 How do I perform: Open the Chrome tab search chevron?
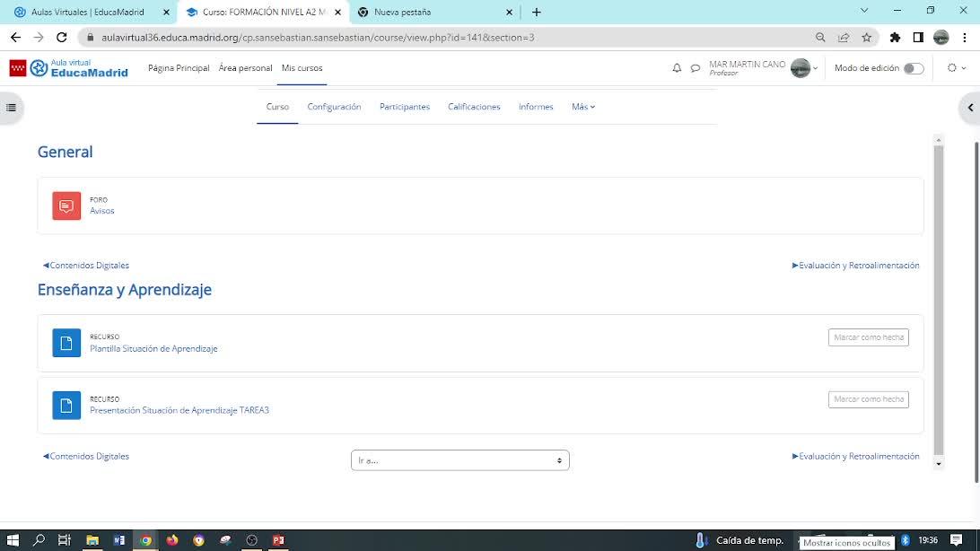864,11
